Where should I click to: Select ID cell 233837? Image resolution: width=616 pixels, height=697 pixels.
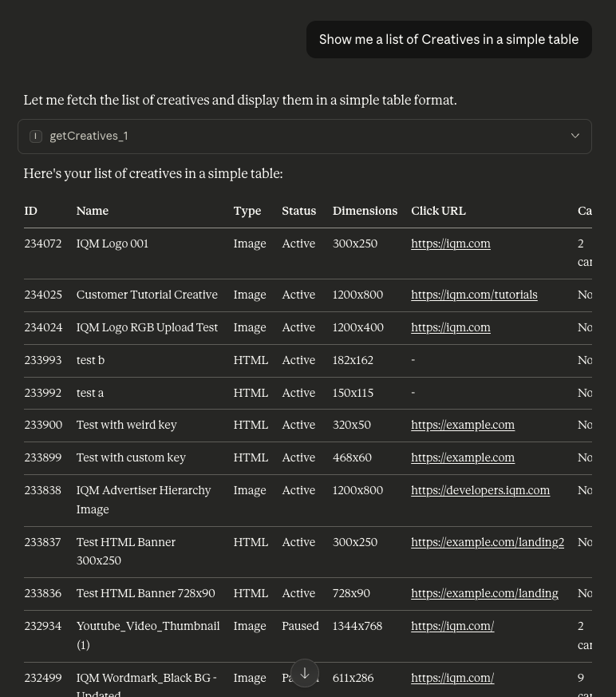coord(42,542)
